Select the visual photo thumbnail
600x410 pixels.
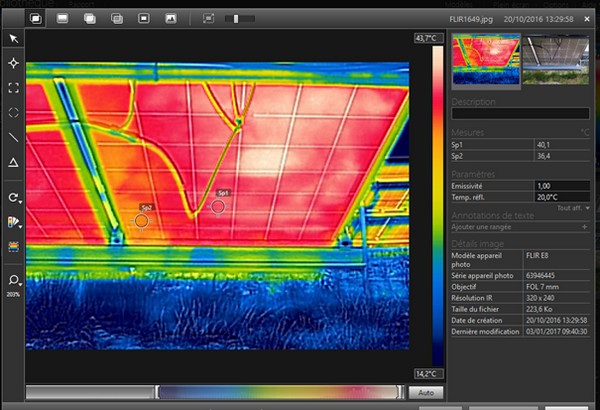tap(556, 60)
